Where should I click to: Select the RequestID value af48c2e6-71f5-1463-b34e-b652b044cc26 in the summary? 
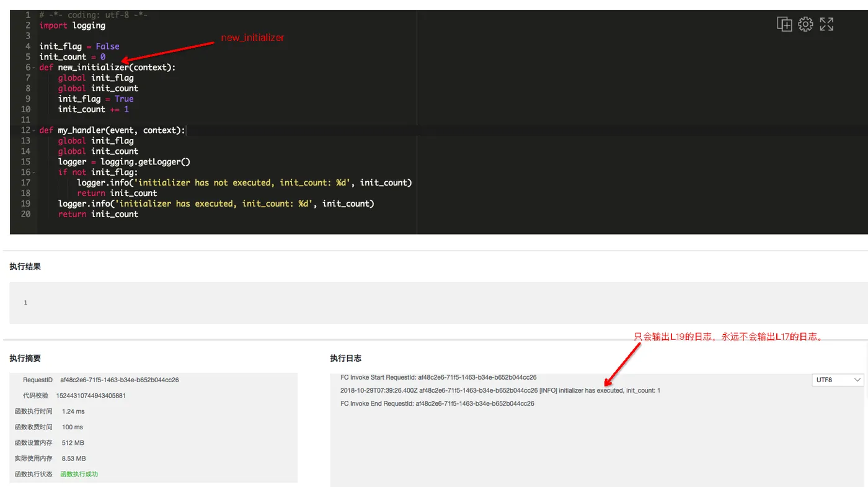coord(120,380)
